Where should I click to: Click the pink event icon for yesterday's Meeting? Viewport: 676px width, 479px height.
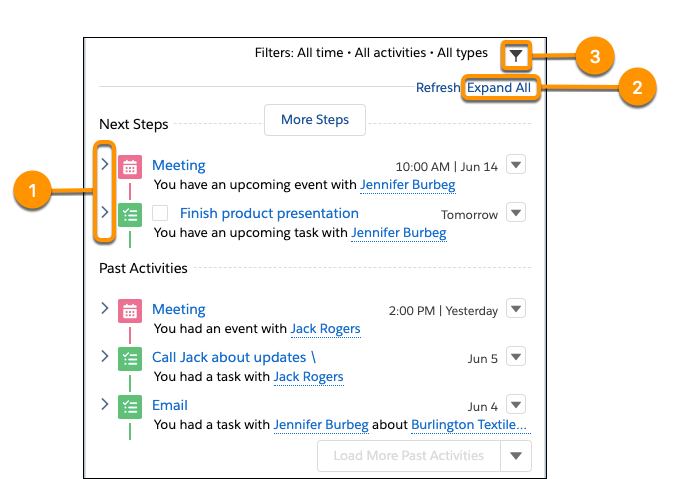130,311
